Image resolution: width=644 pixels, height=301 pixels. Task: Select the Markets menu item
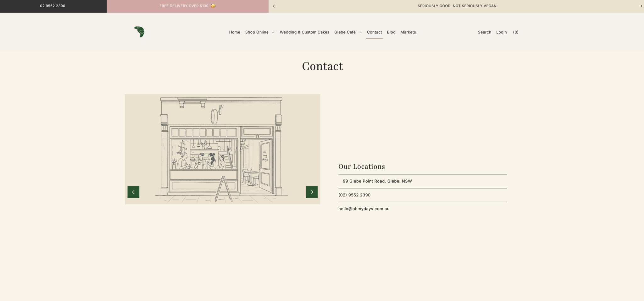[408, 32]
